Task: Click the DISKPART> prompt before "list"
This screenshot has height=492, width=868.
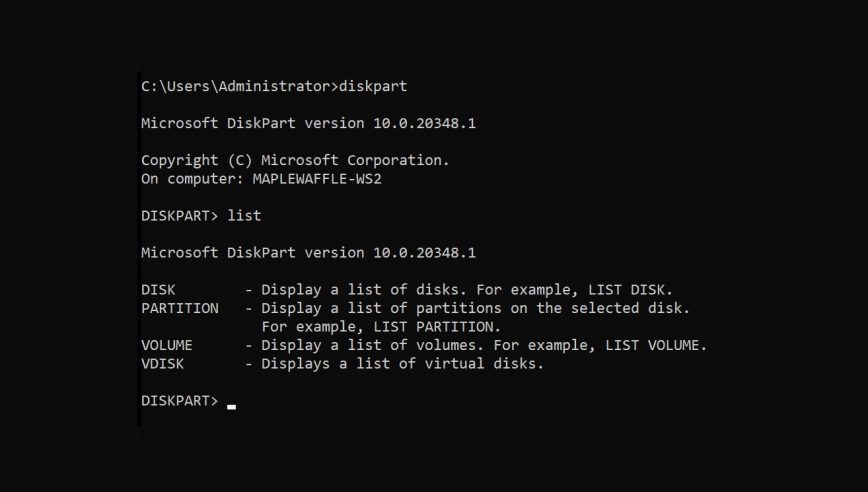Action: [179, 215]
